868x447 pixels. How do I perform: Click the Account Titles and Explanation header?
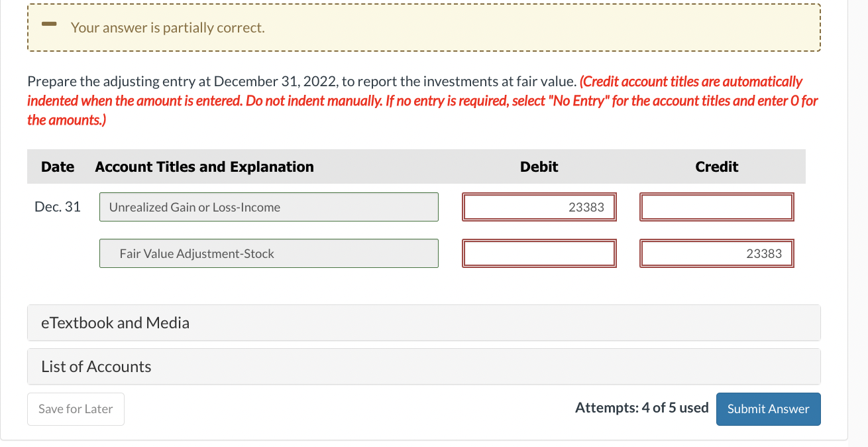204,167
